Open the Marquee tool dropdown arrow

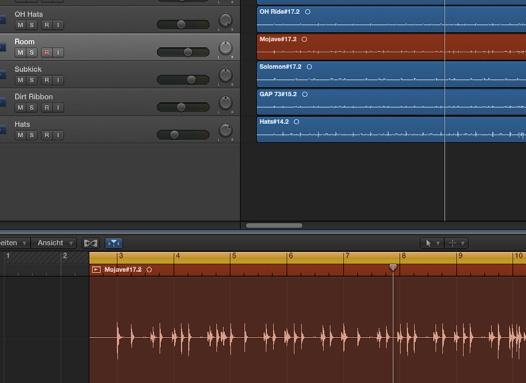[x=462, y=243]
